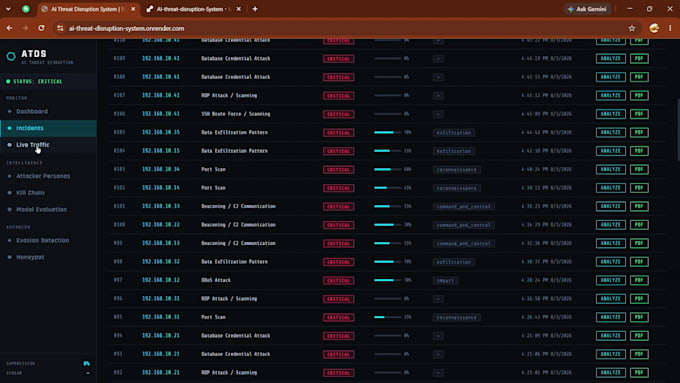The width and height of the screenshot is (680, 383).
Task: Download PDF for incident from 192.168.10.35
Action: pyautogui.click(x=639, y=132)
